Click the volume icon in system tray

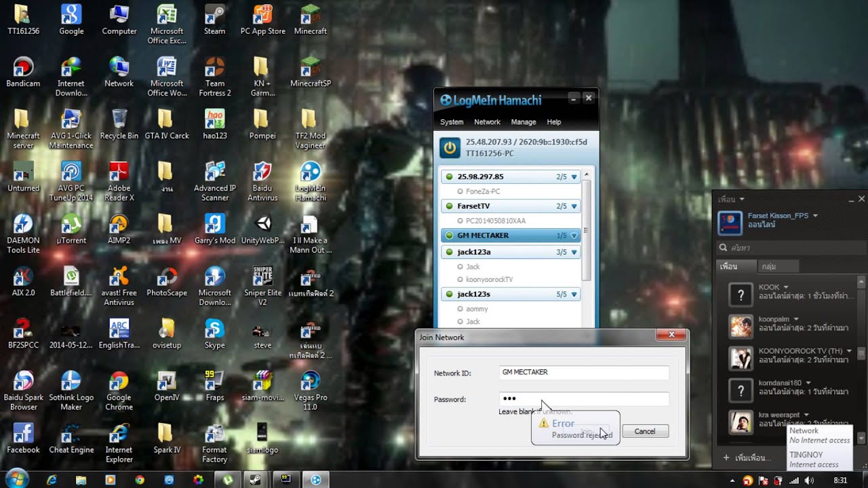(x=809, y=480)
